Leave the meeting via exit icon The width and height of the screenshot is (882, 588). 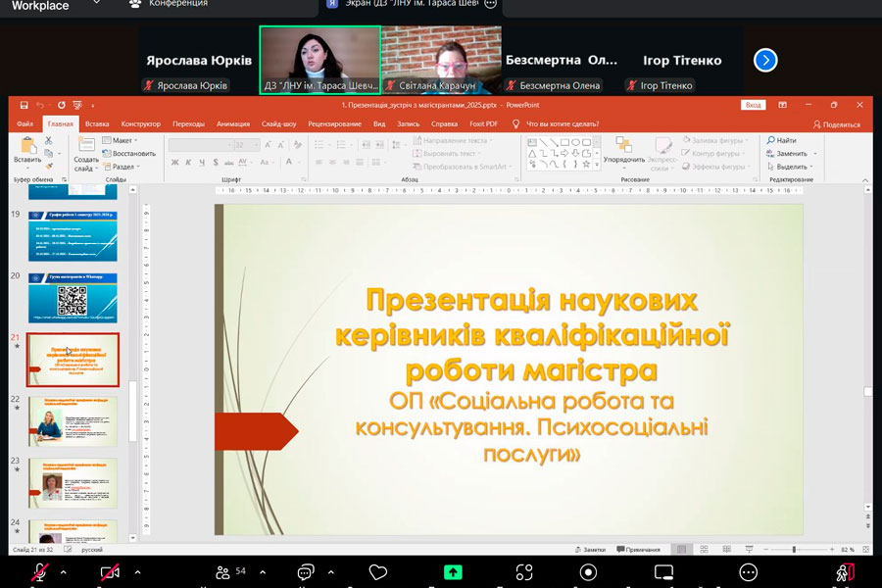[846, 571]
